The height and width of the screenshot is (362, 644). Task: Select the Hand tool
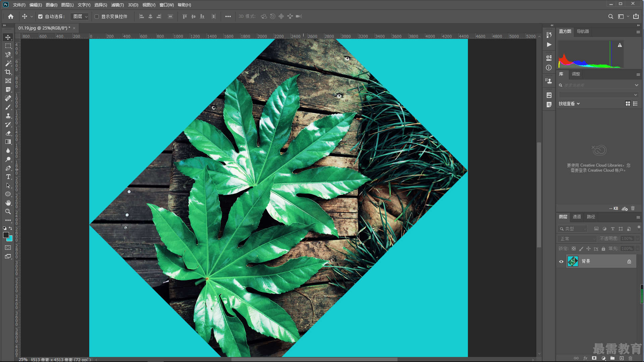click(x=8, y=203)
